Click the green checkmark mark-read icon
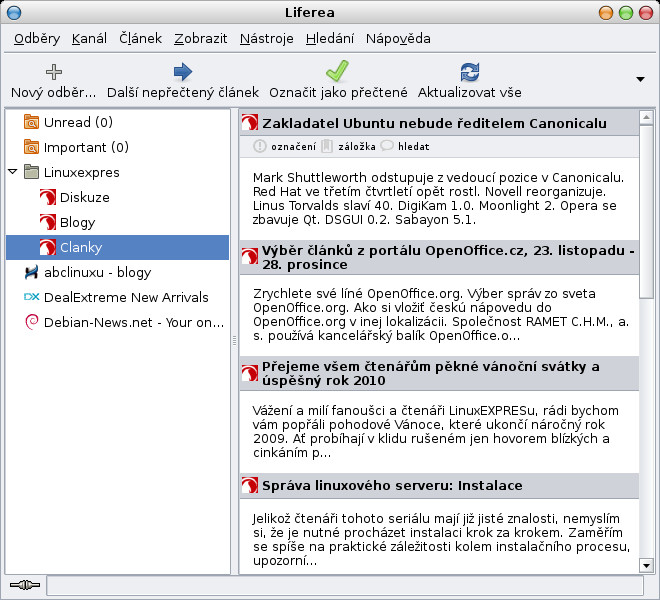This screenshot has height=600, width=660. coord(338,71)
